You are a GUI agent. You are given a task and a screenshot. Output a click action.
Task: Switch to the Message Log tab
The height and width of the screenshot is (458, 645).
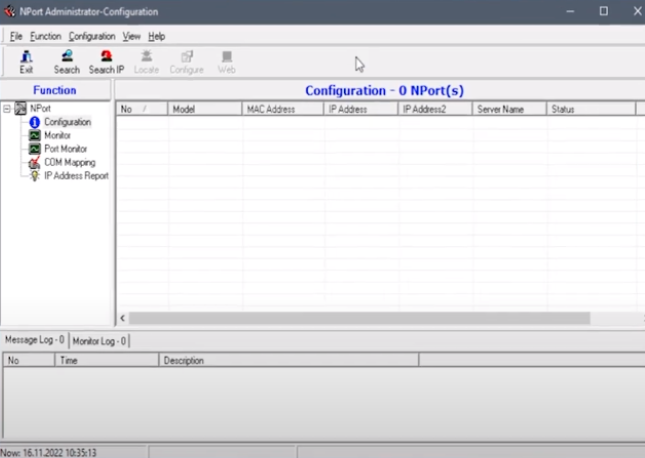35,340
